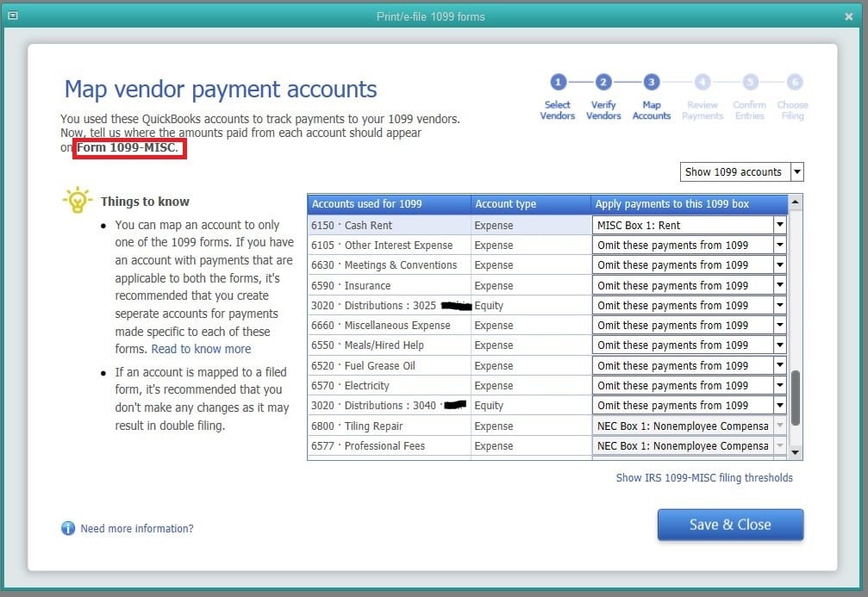
Task: Click the accounts table scrollbar down arrow
Action: pyautogui.click(x=796, y=452)
